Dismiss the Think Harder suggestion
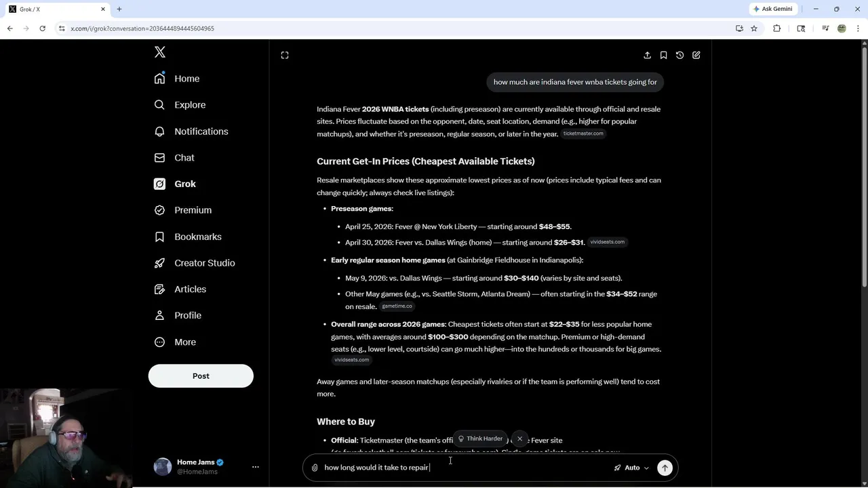Image resolution: width=868 pixels, height=488 pixels. [519, 439]
